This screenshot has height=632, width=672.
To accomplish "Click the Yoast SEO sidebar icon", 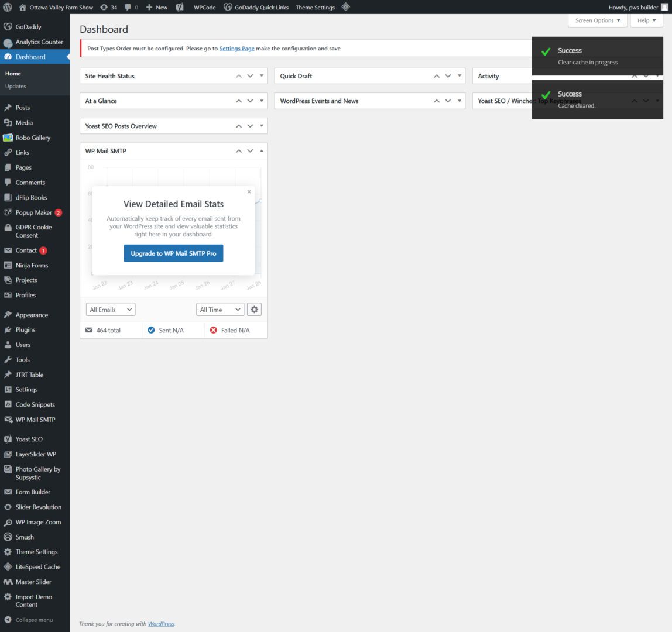I will click(8, 439).
